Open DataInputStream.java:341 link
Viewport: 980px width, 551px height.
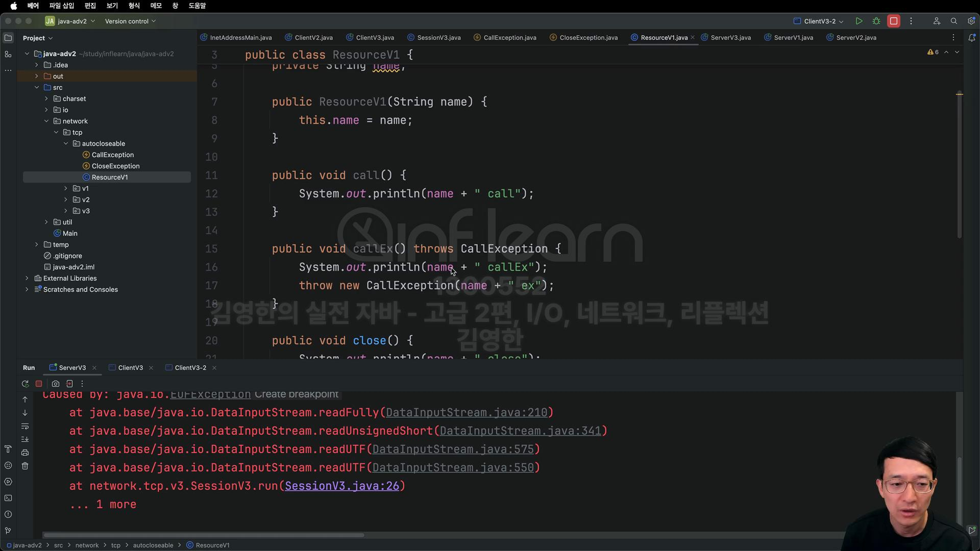pyautogui.click(x=521, y=431)
